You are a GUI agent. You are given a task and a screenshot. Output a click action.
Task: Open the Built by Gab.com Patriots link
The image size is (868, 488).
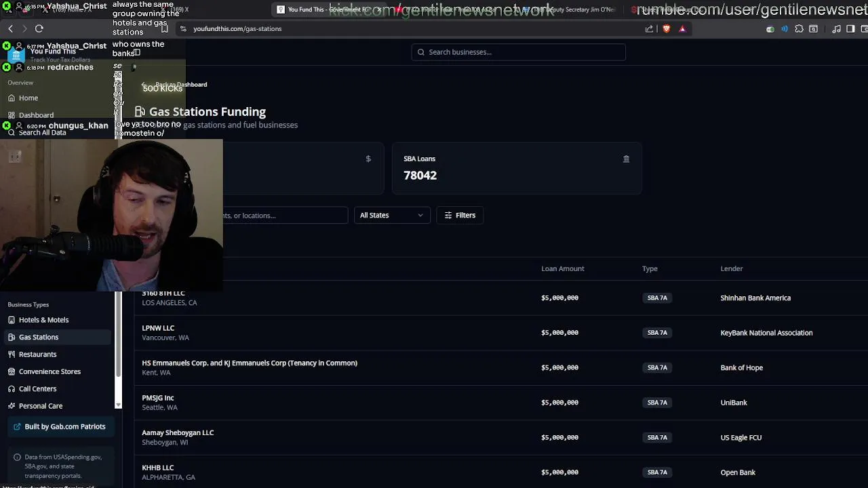(60, 426)
